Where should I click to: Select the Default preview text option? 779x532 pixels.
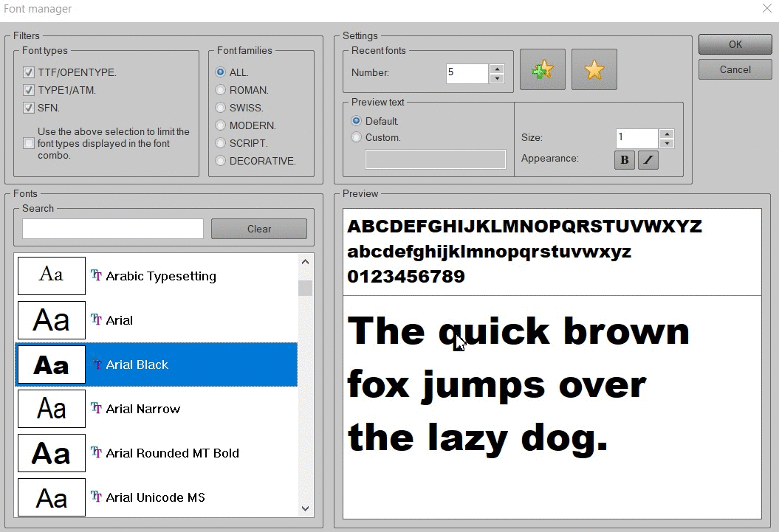click(356, 121)
